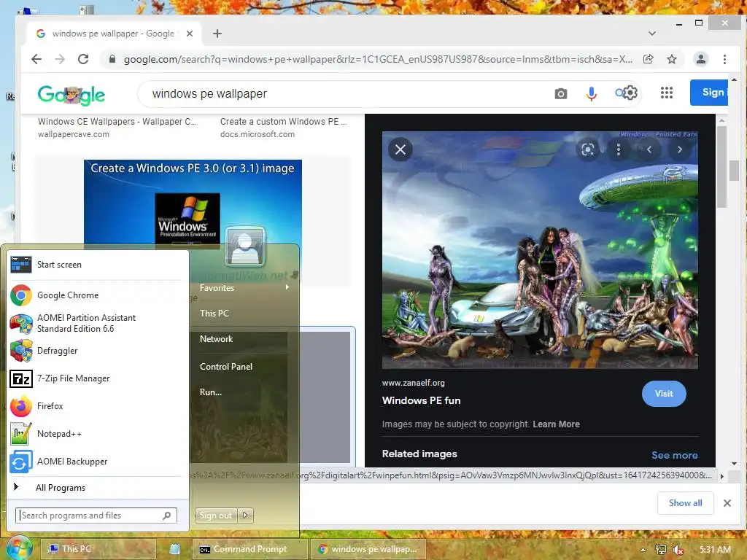Switch to Command Prompt on the taskbar
This screenshot has width=747, height=560.
(249, 549)
